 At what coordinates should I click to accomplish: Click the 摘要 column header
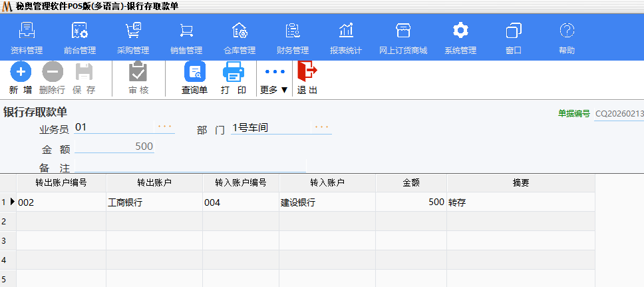(520, 182)
